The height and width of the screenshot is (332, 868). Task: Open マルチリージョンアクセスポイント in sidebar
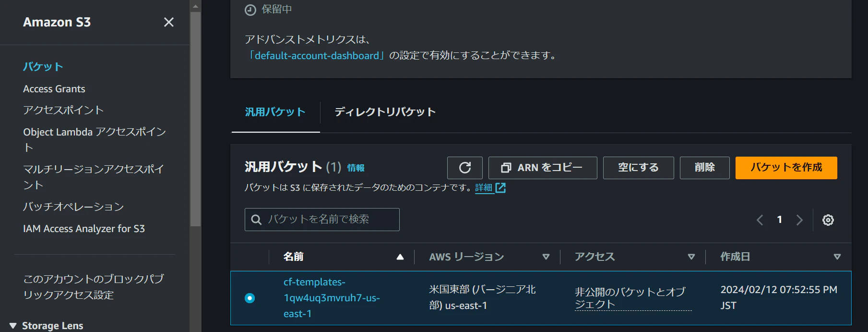click(94, 177)
